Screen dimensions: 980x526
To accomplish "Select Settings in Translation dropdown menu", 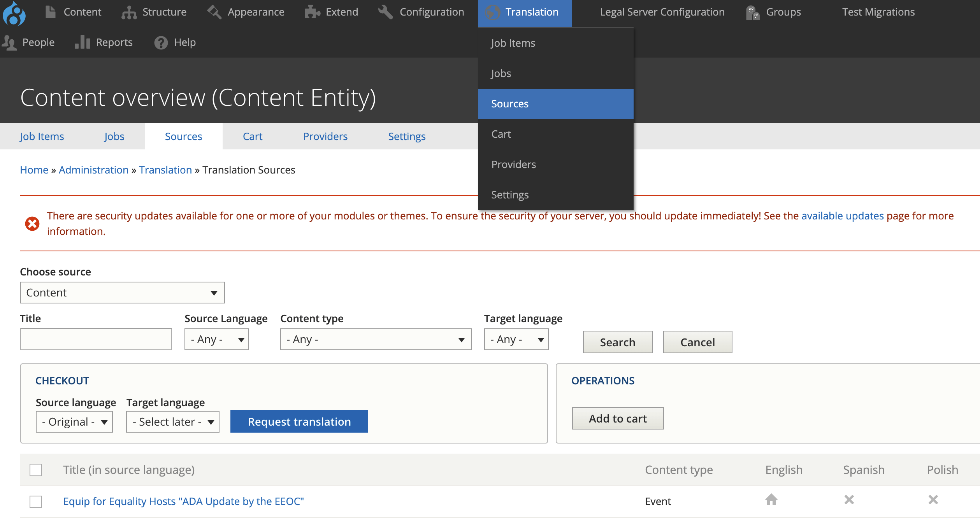I will (555, 195).
